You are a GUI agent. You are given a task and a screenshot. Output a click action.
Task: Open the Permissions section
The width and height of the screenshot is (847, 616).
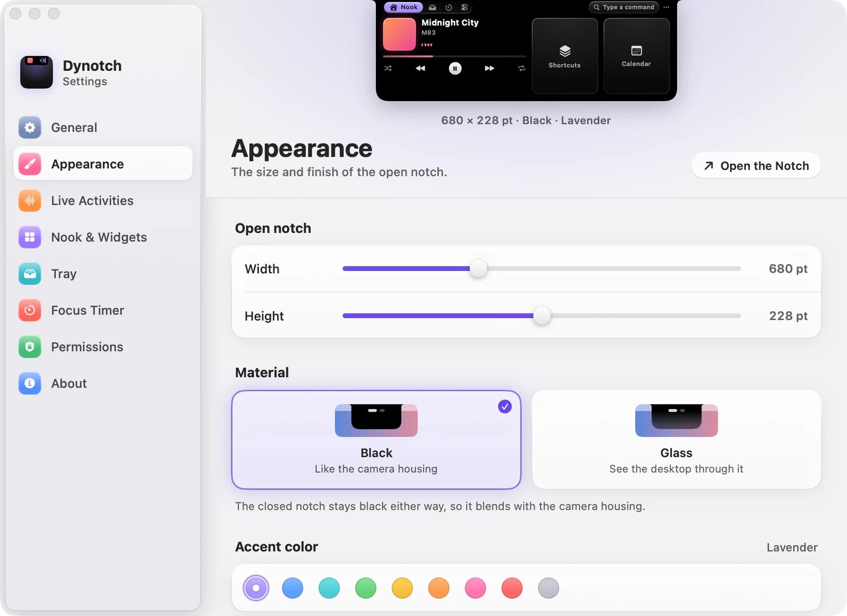click(103, 347)
